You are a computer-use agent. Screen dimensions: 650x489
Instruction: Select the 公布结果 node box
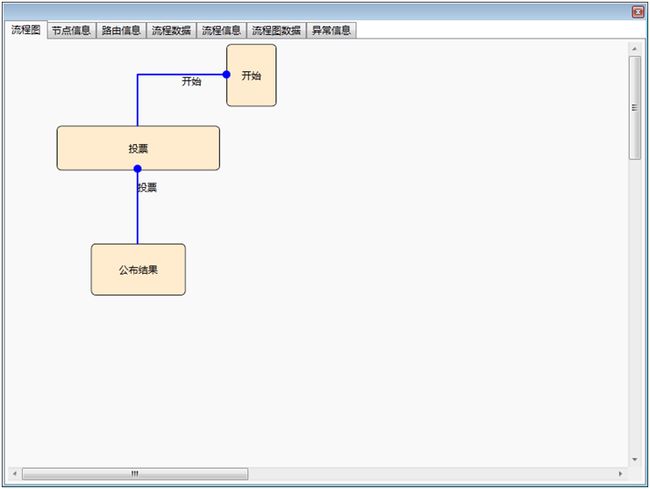click(x=138, y=269)
